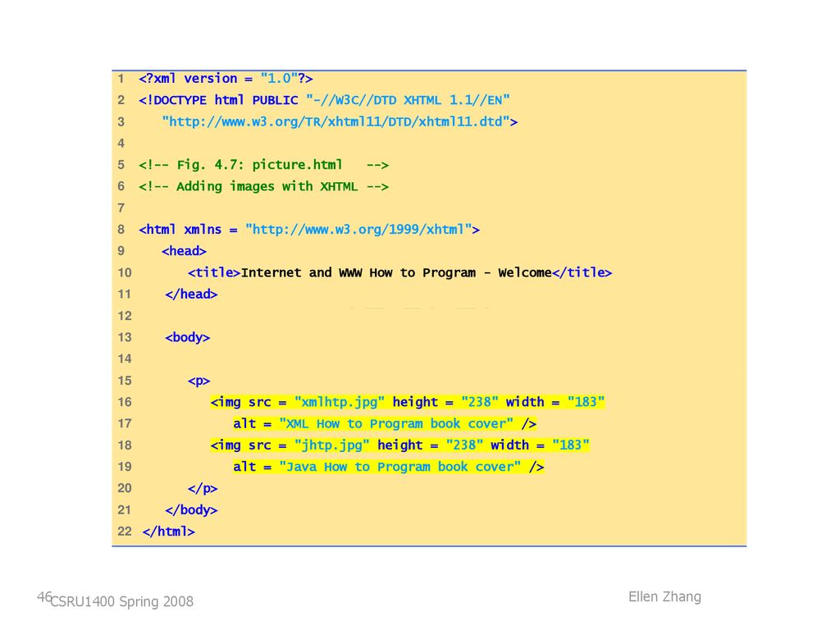This screenshot has width=840, height=630.
Task: Click the '<?xml version = "1.0"?>' line
Action: (x=226, y=79)
